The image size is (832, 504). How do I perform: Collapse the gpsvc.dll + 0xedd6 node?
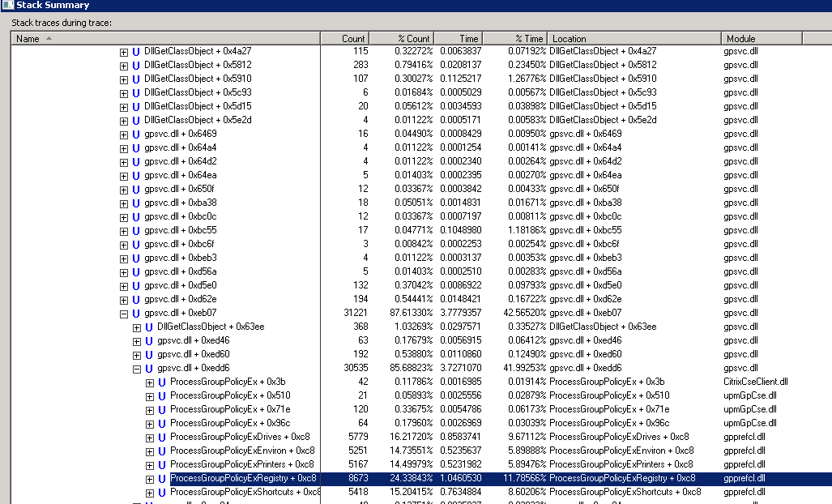137,368
